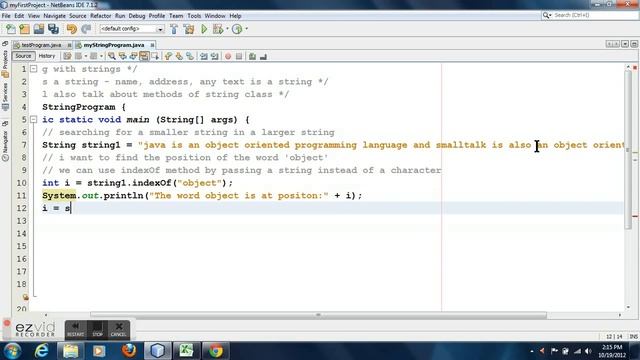
Task: Click the Comment icon in editor toolbar
Action: 252,56
